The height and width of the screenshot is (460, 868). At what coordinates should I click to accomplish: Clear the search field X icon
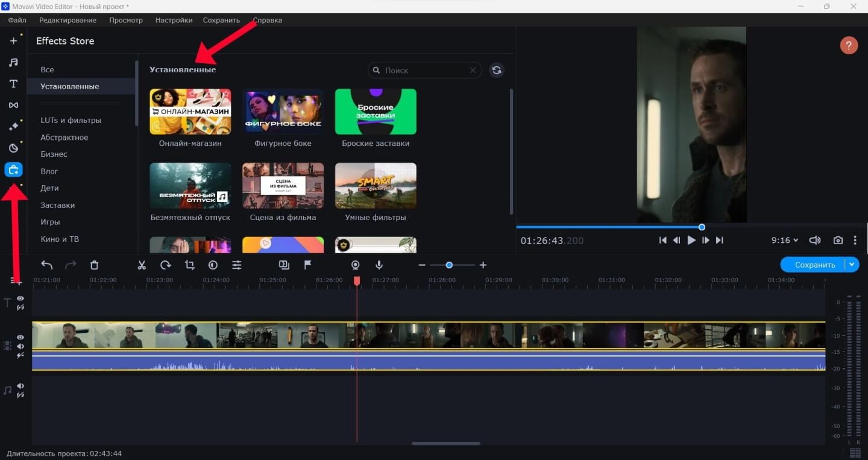(473, 71)
